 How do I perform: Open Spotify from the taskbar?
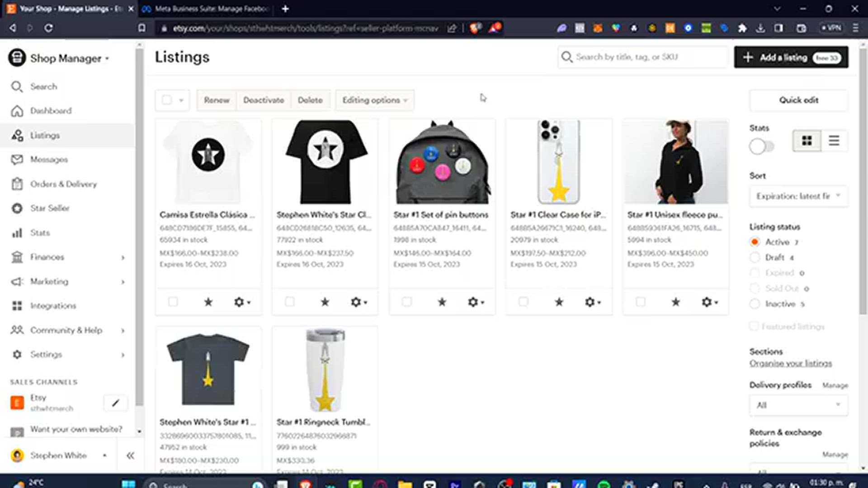pyautogui.click(x=604, y=485)
